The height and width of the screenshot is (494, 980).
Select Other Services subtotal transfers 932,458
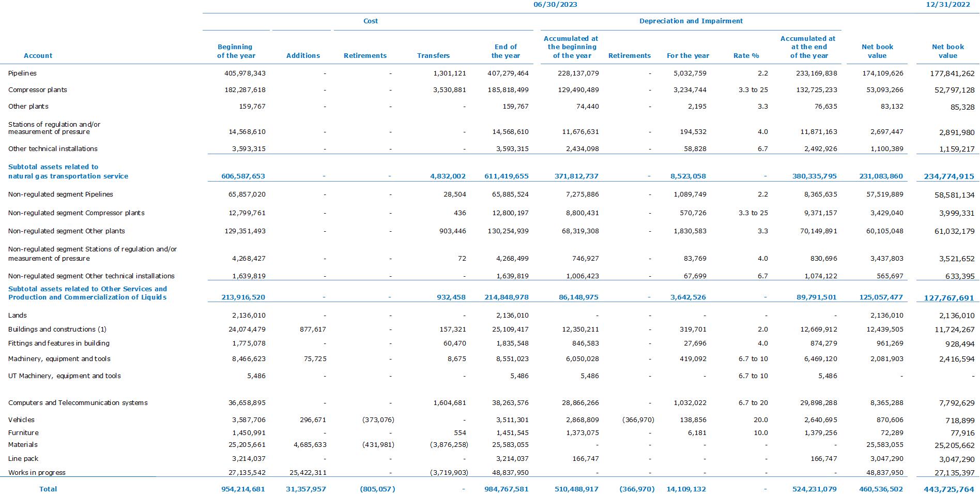tap(452, 297)
